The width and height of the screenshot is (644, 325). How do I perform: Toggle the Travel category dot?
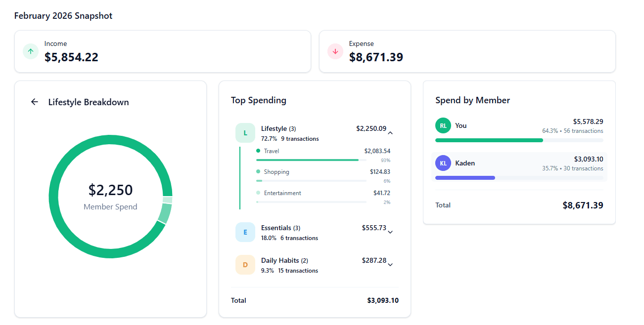pos(258,151)
